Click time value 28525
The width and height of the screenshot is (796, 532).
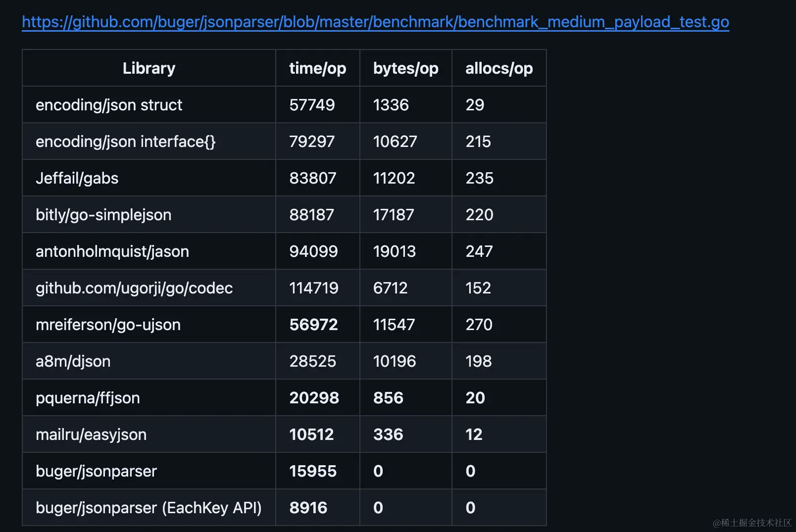coord(313,361)
